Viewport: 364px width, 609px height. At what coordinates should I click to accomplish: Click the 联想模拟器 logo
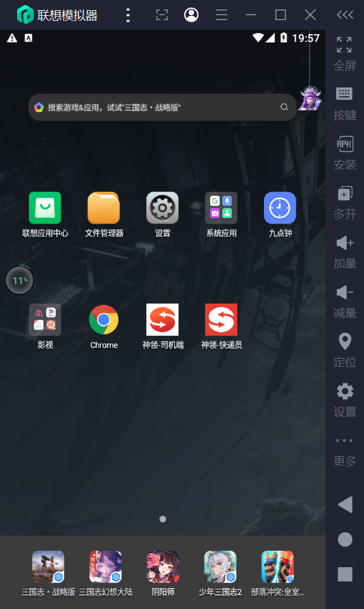(x=25, y=15)
